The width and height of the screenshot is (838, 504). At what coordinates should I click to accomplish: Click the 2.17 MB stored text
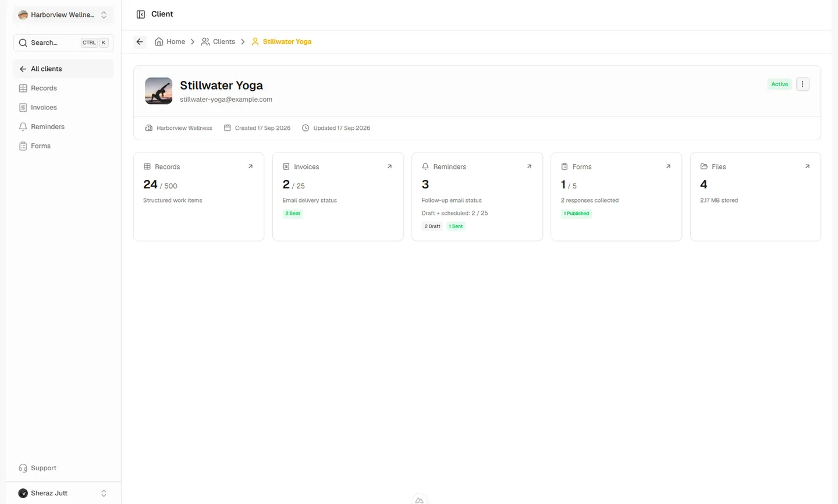point(719,200)
